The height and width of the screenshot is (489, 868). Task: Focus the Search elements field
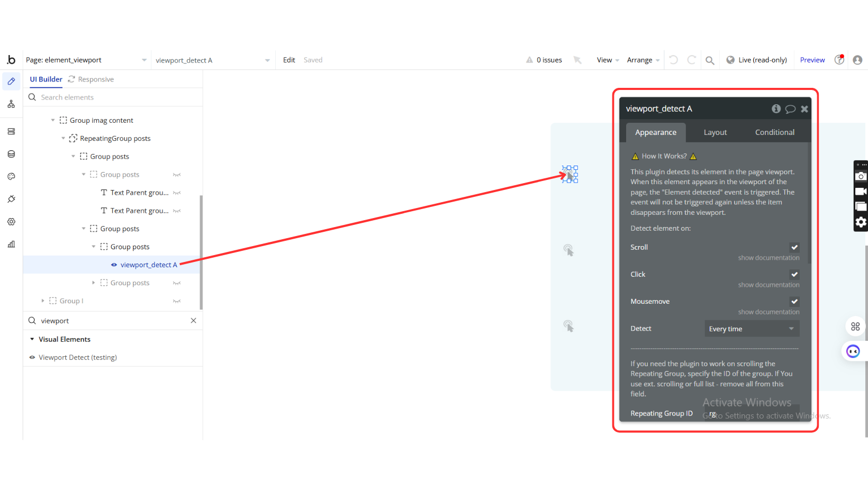[113, 97]
